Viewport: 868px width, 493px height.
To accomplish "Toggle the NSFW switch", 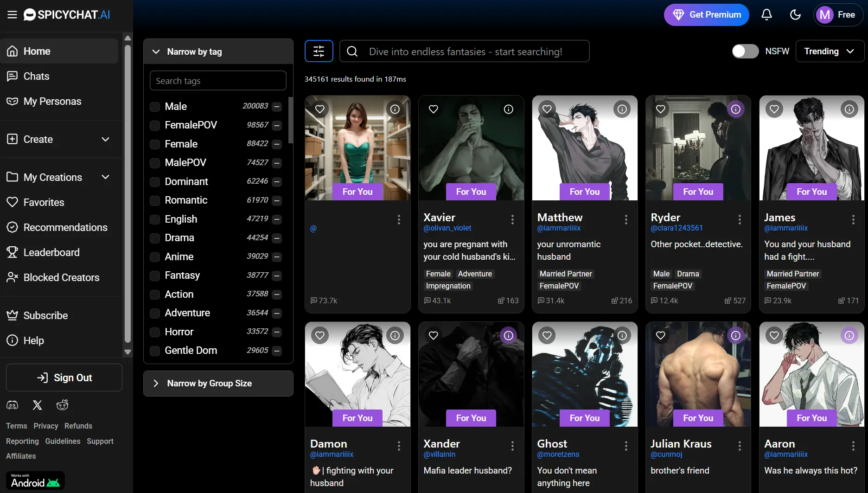I will (x=745, y=51).
